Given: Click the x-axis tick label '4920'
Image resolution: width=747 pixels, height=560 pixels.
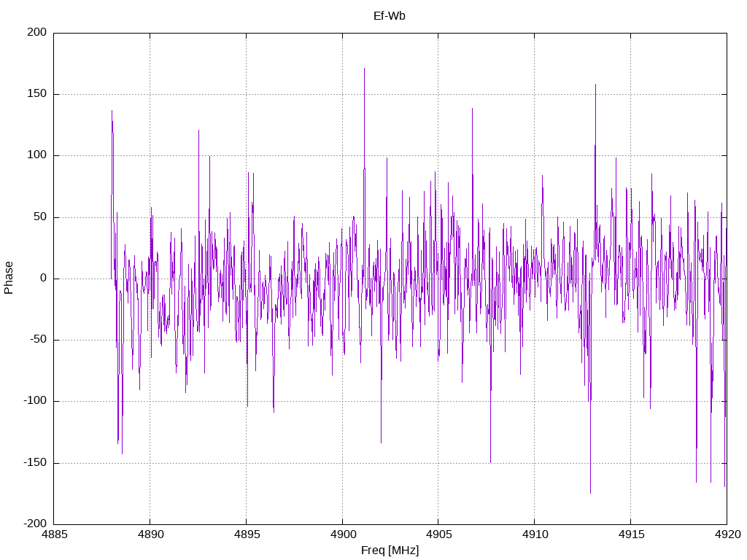Looking at the screenshot, I should (727, 534).
